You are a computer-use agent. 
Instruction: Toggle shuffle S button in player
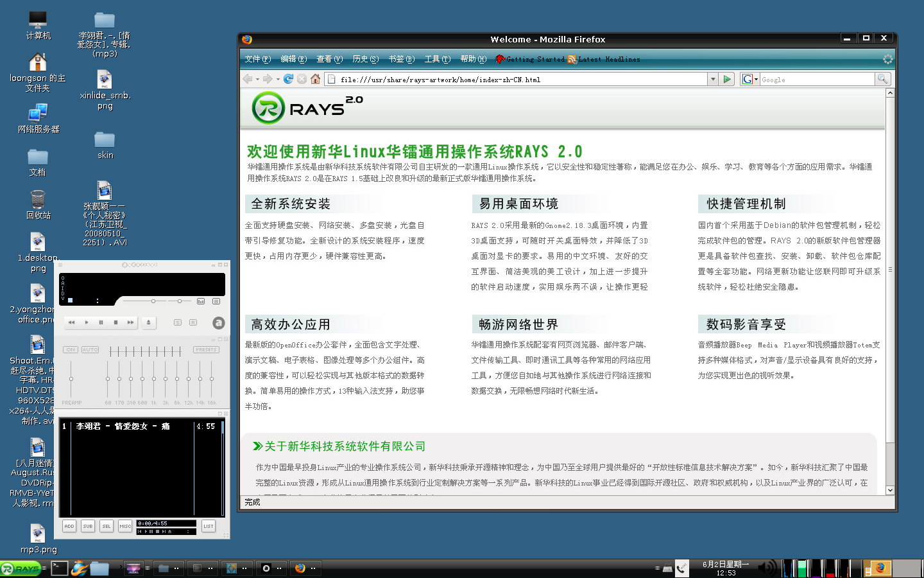[x=178, y=322]
